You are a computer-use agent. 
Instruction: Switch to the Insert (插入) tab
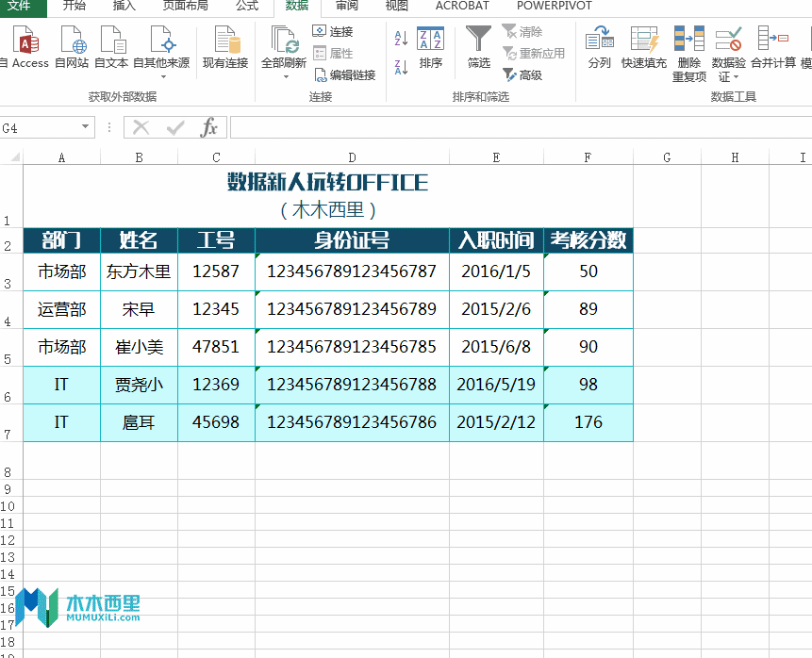point(124,7)
